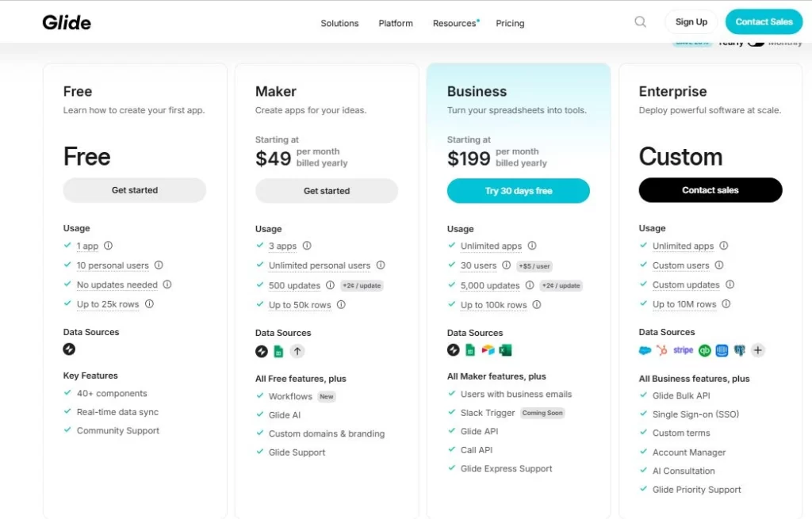Click the QuickBooks data source icon
812x519 pixels.
tap(704, 350)
